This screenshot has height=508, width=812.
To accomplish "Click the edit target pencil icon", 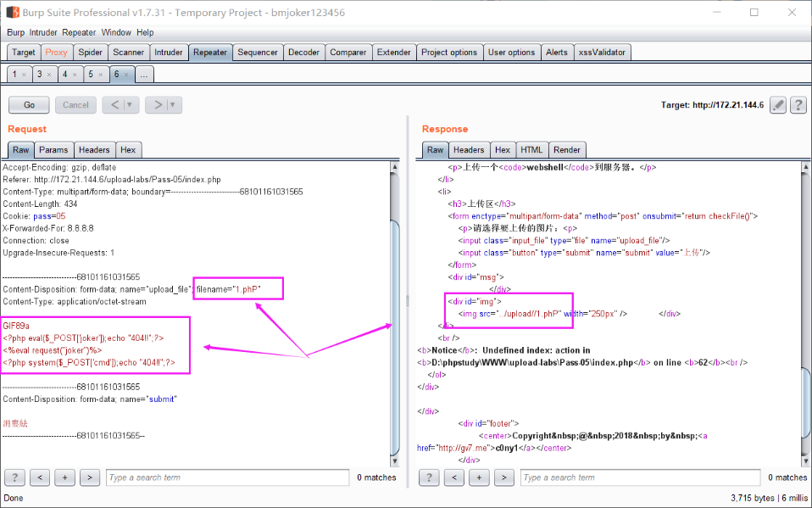I will pos(778,104).
